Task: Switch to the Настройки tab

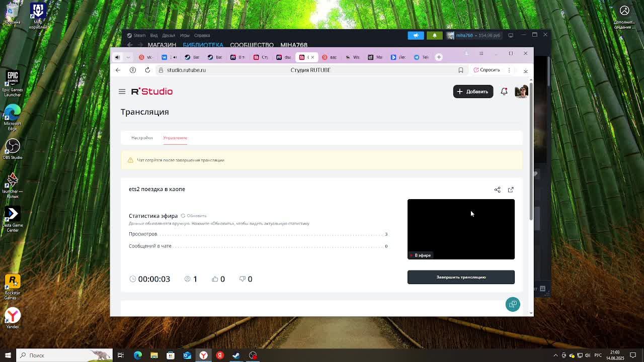Action: (x=142, y=138)
